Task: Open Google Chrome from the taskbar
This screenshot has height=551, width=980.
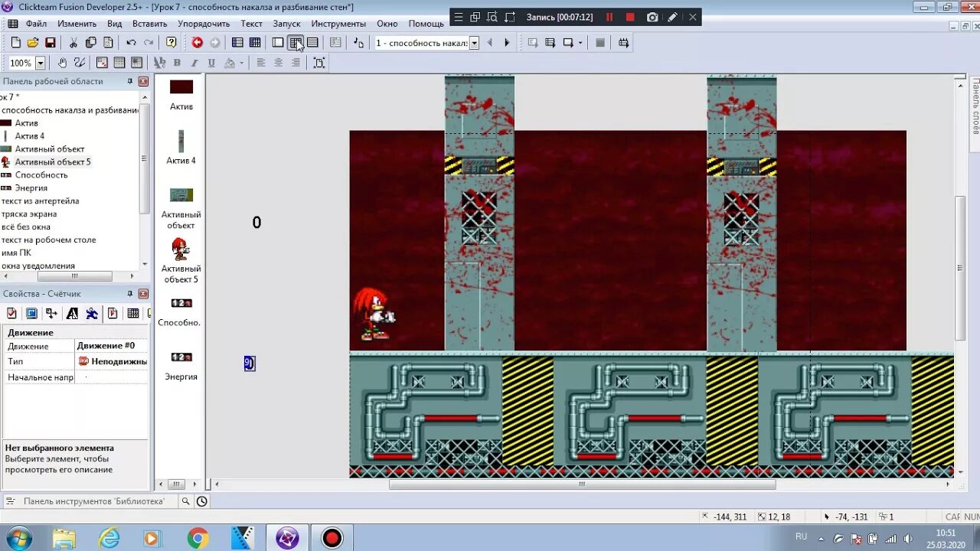Action: point(198,538)
